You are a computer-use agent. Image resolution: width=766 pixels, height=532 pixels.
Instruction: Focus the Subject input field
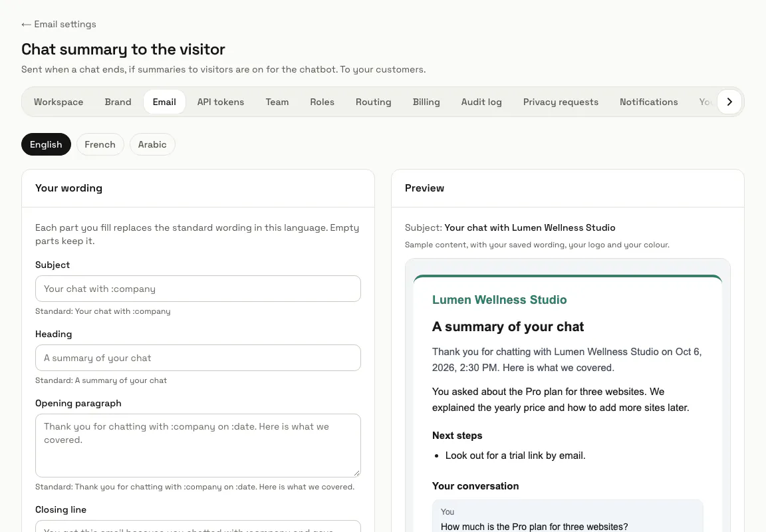(198, 289)
